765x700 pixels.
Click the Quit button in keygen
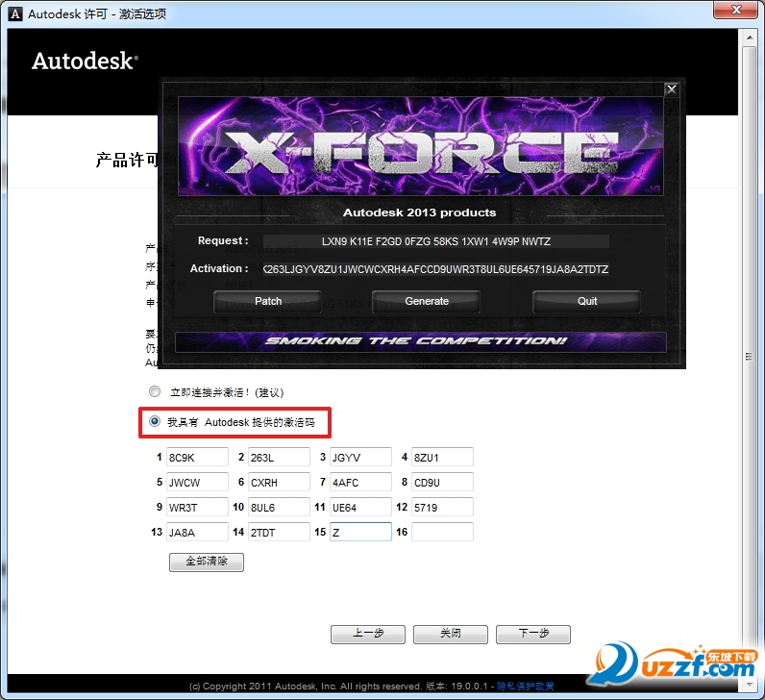586,301
